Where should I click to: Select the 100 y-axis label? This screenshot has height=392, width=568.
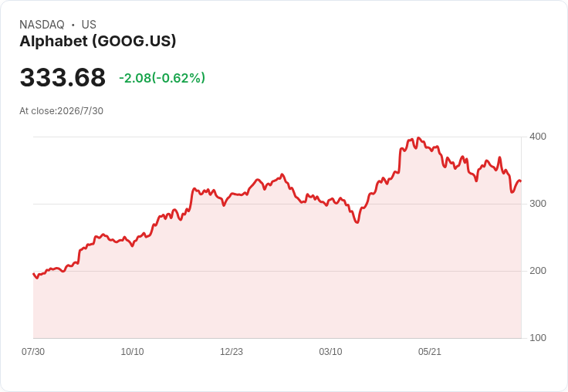538,338
